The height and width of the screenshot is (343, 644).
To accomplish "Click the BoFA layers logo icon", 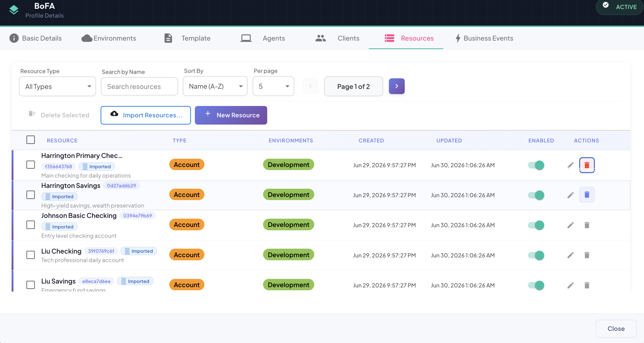I will pyautogui.click(x=14, y=10).
